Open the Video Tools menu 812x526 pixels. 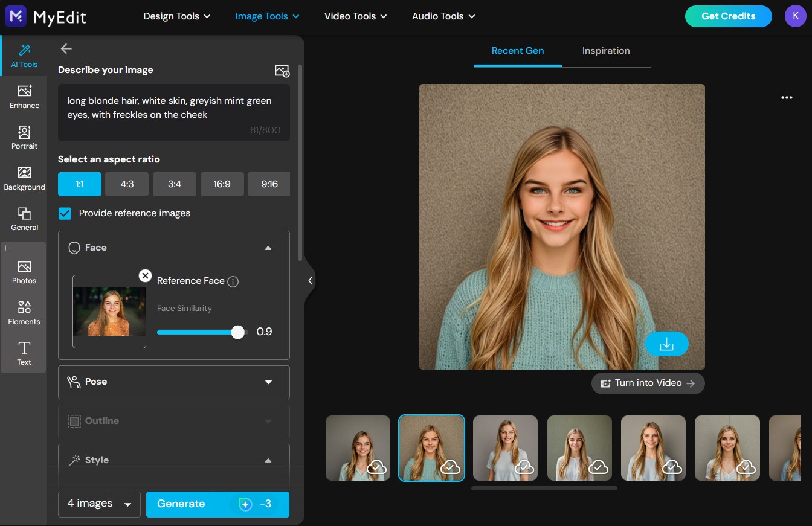pyautogui.click(x=355, y=16)
